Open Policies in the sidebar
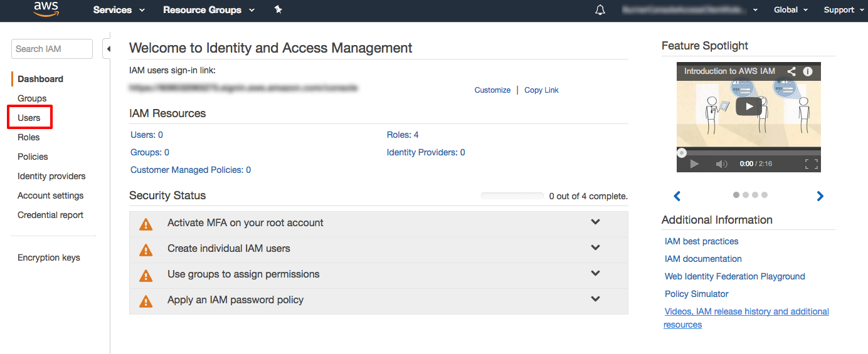 (33, 157)
